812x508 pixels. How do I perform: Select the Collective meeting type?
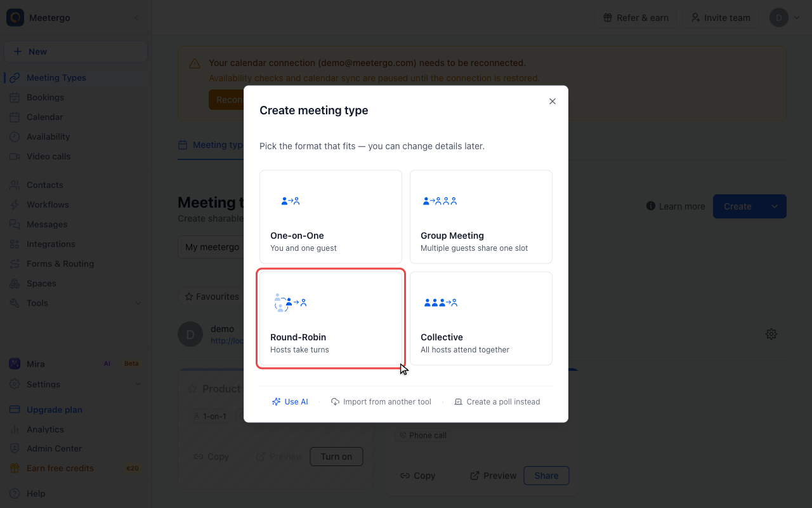point(481,318)
